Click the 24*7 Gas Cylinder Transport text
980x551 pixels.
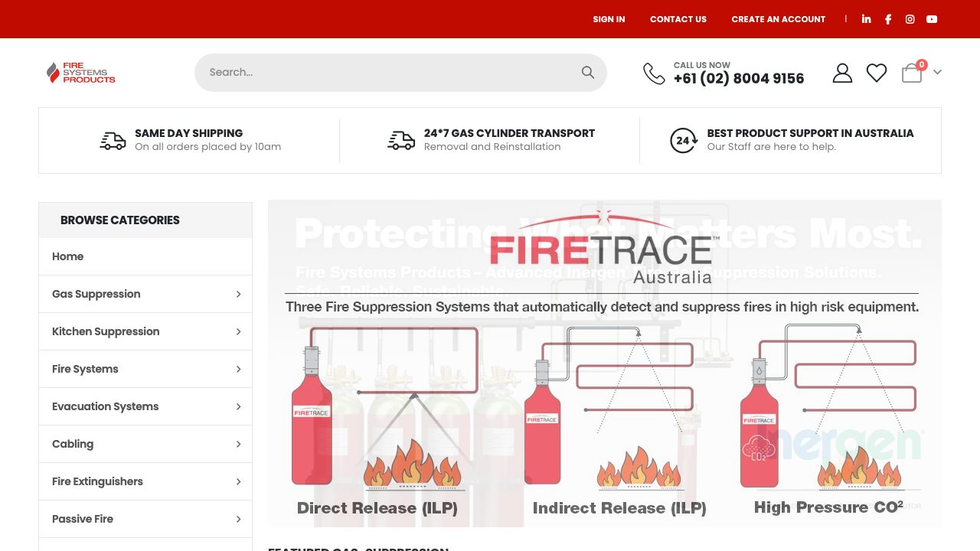click(509, 133)
